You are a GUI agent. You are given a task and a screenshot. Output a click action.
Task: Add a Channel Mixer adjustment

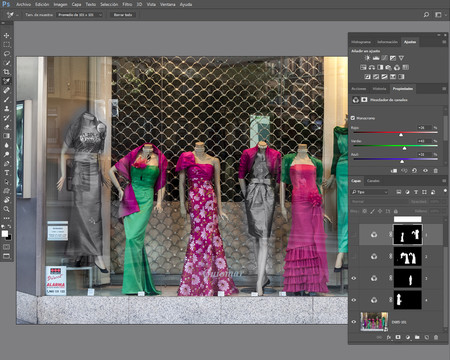[x=397, y=67]
